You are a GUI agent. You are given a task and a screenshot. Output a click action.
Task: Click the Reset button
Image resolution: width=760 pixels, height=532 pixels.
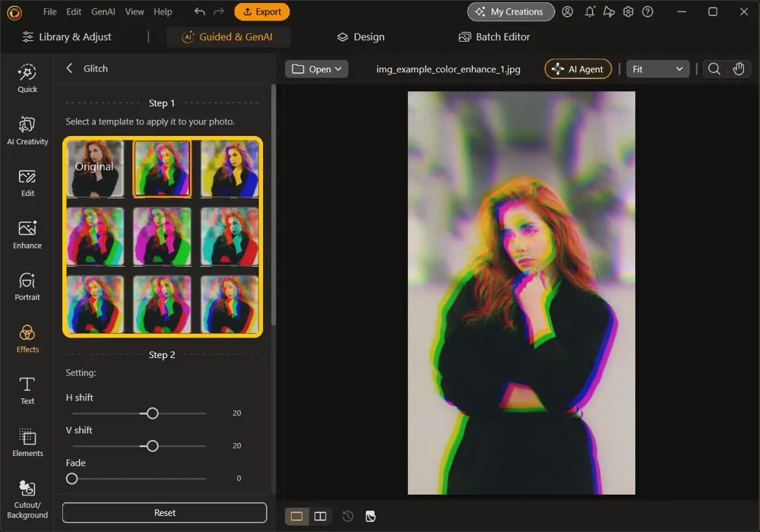(x=165, y=512)
